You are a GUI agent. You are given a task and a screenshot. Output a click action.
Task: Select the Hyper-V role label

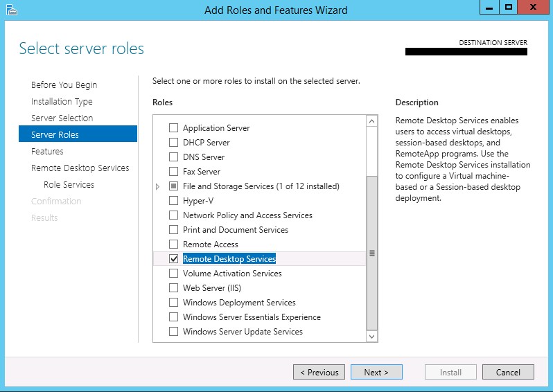coord(198,201)
